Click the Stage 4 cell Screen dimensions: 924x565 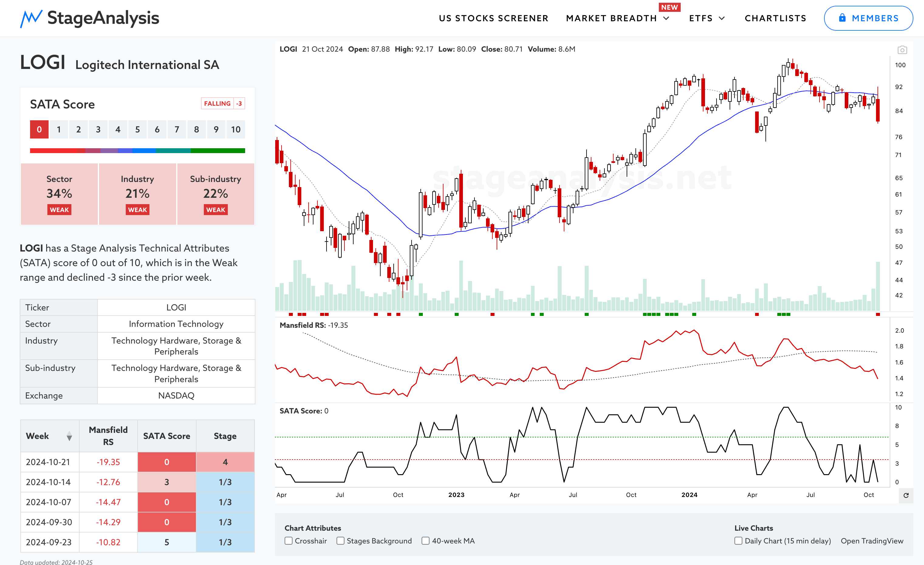pos(225,462)
